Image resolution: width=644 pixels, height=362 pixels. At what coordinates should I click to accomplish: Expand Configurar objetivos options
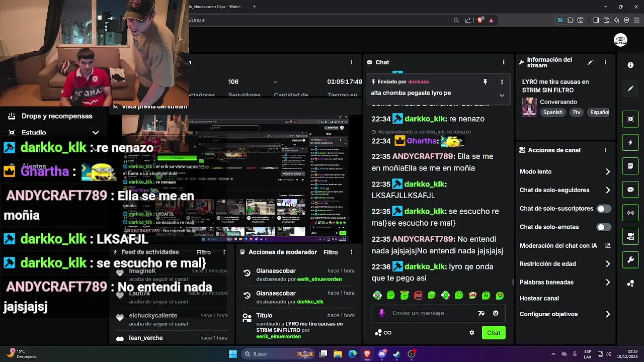[x=608, y=314]
